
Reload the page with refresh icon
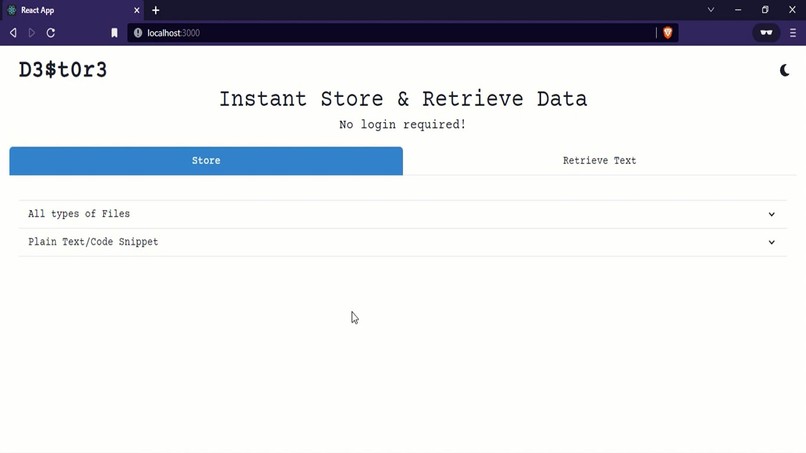[x=50, y=33]
